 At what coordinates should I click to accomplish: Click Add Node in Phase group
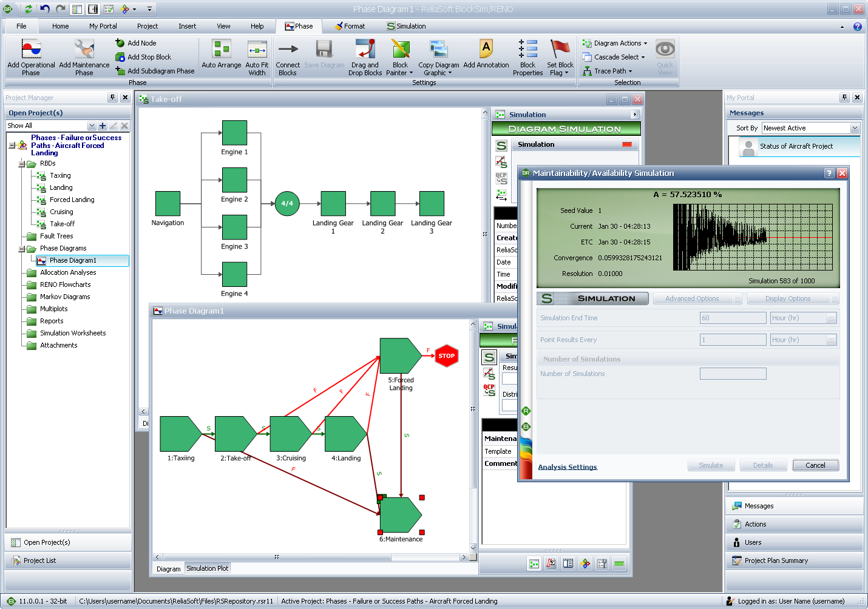click(x=136, y=43)
